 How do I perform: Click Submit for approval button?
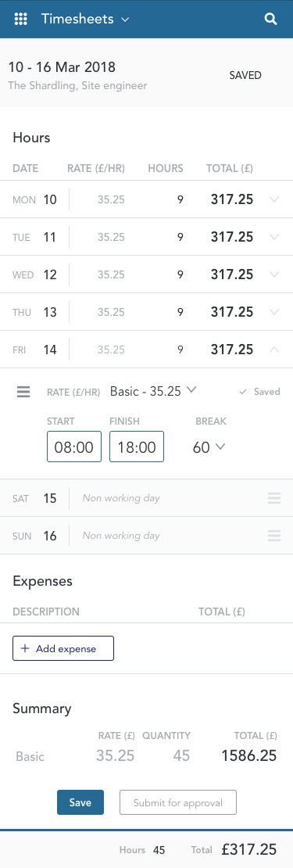[x=178, y=802]
